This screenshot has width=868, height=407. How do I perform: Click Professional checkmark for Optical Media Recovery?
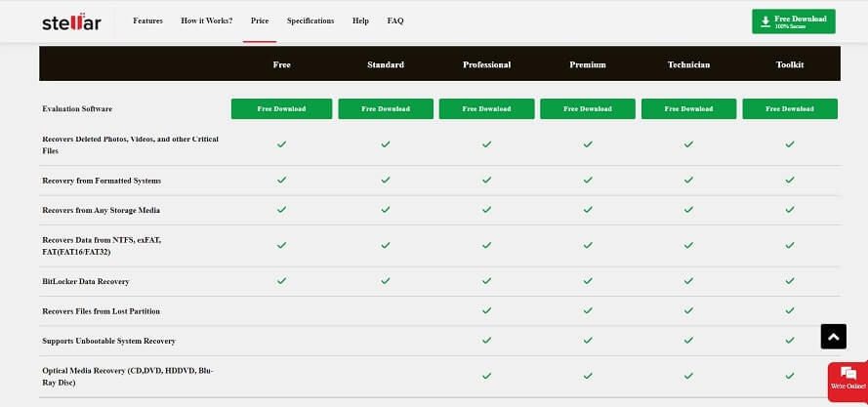[x=486, y=376]
